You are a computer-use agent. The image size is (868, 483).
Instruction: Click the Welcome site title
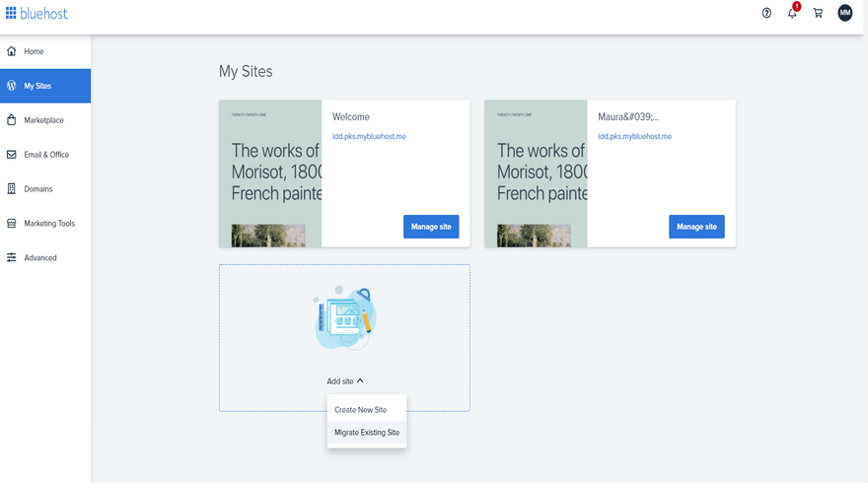point(351,116)
